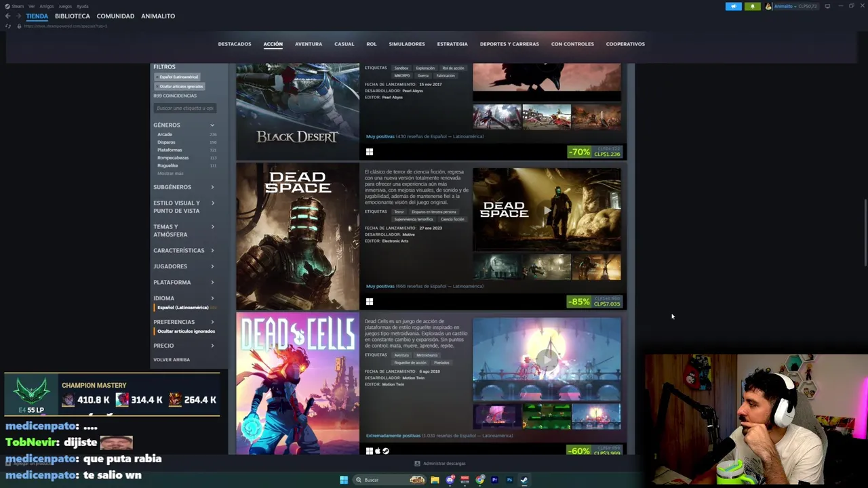Switch to the Casual category tab

344,44
